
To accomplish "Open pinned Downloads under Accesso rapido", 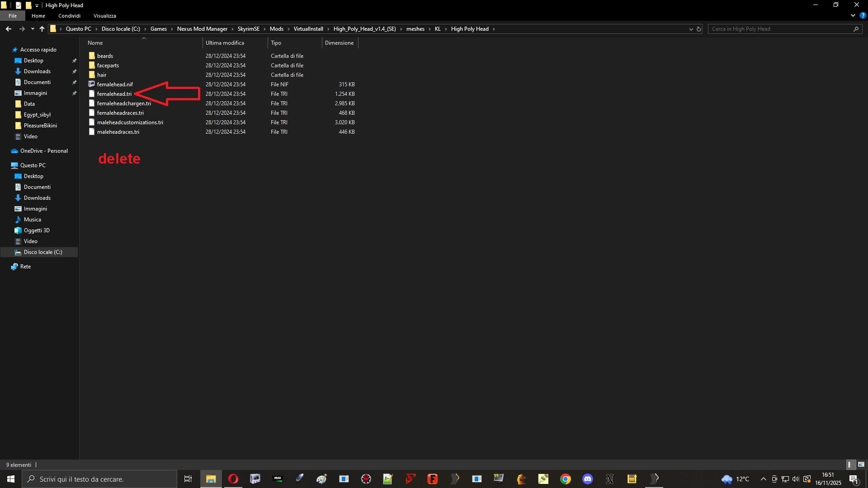I will (37, 71).
